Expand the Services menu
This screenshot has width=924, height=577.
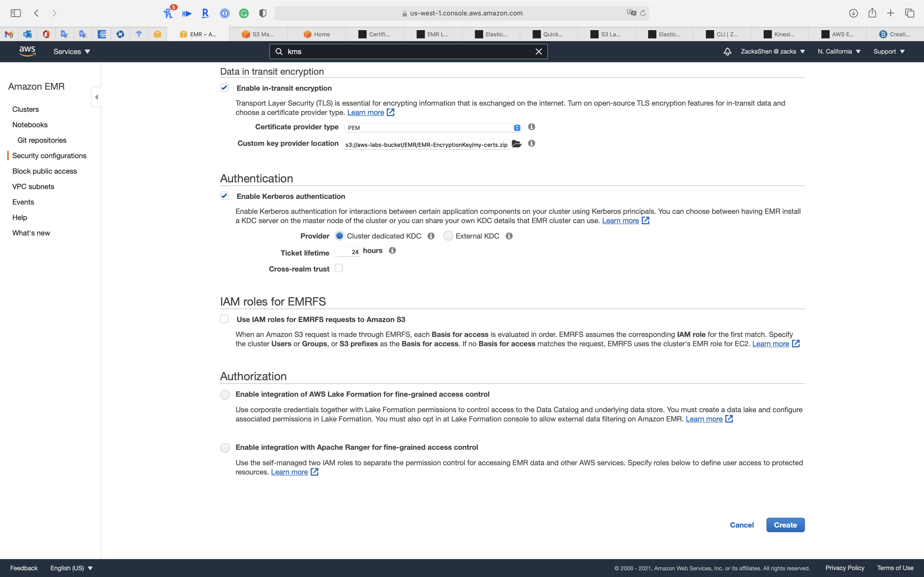tap(71, 52)
